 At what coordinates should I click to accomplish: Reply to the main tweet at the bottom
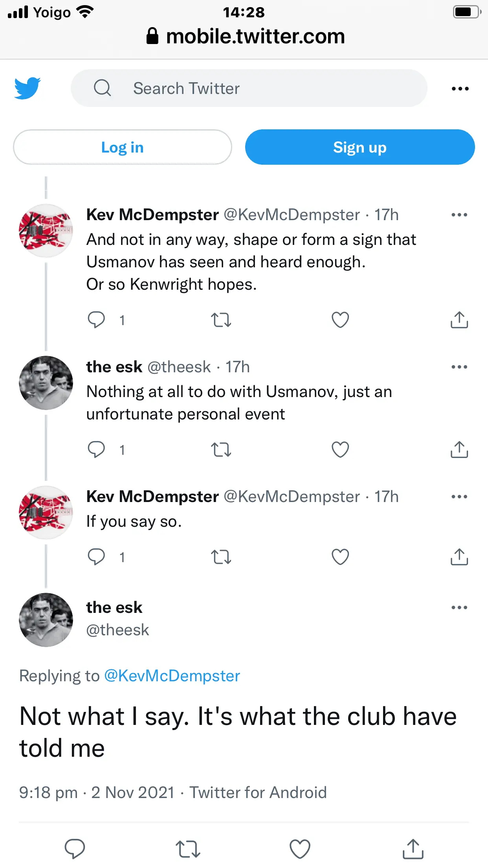[x=75, y=848]
